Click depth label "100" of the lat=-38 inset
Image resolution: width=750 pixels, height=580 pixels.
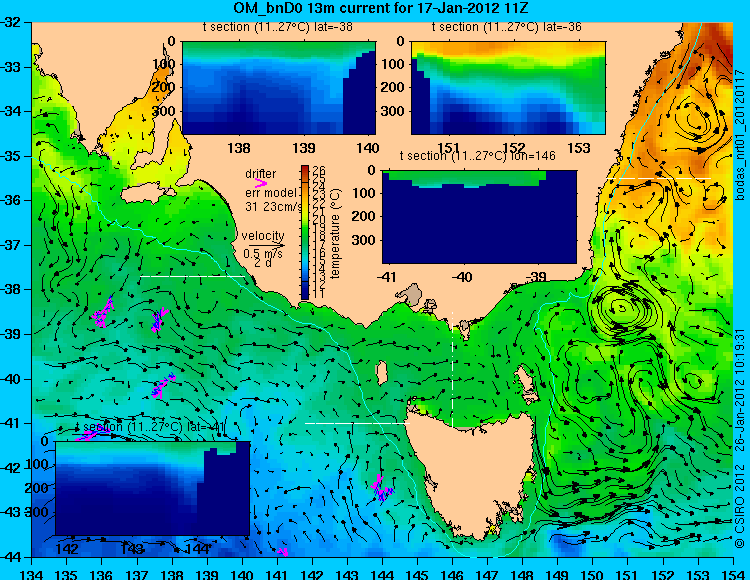(164, 64)
